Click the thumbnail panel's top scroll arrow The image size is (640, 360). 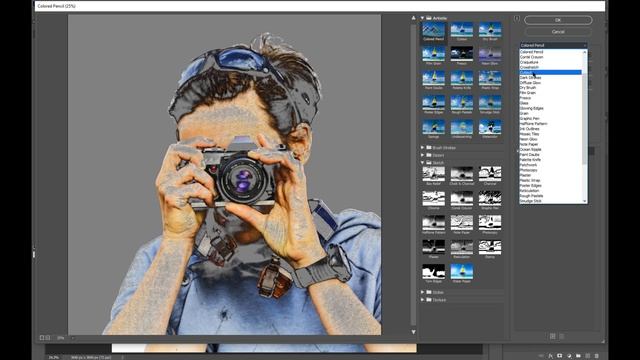pyautogui.click(x=413, y=18)
